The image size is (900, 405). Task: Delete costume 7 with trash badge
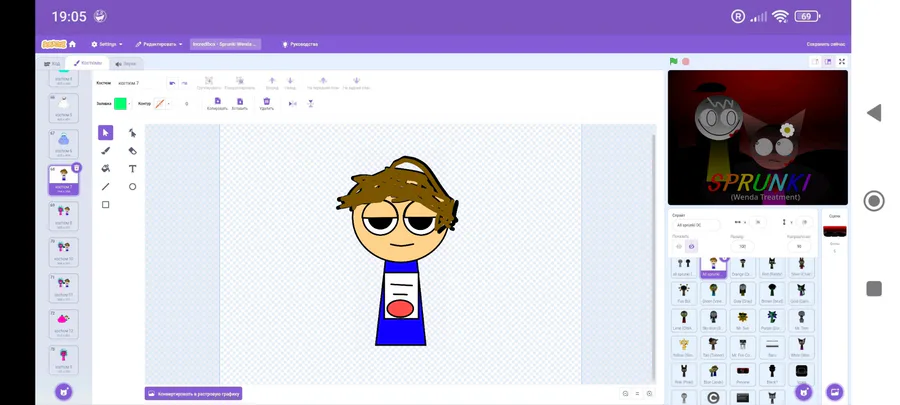pos(76,168)
